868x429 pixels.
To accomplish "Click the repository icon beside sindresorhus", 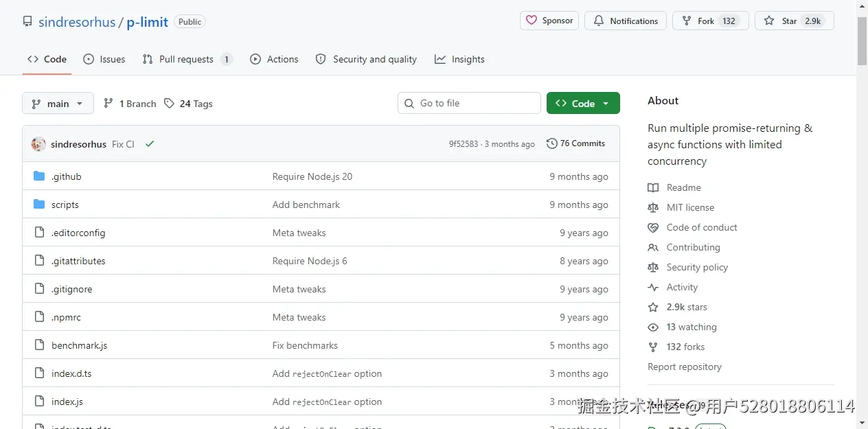I will (27, 21).
